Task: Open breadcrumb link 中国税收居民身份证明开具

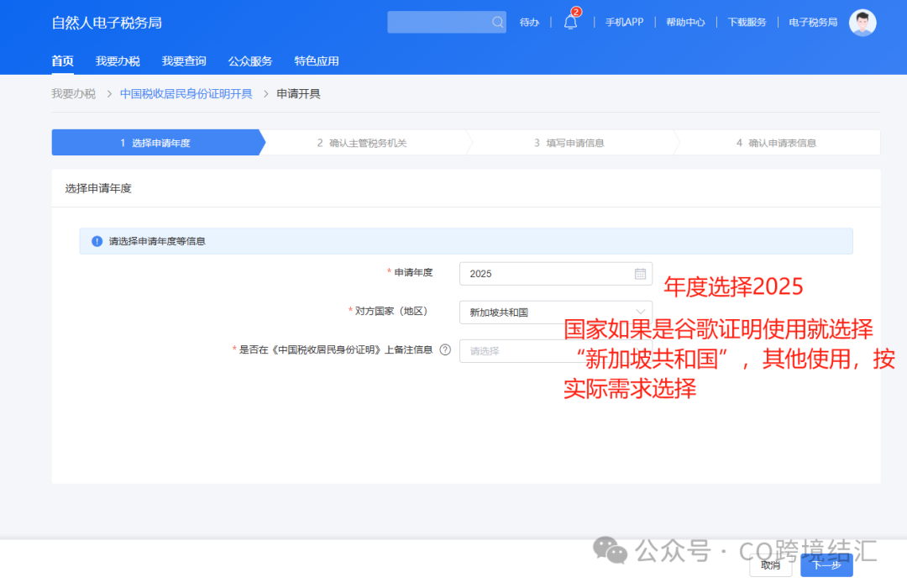Action: [x=185, y=93]
